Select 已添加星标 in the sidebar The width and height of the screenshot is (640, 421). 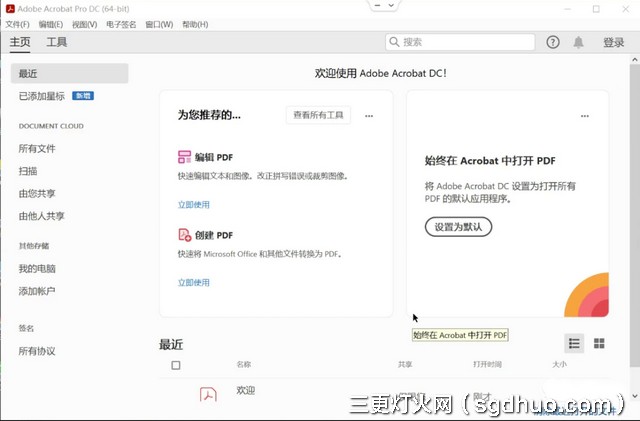42,96
